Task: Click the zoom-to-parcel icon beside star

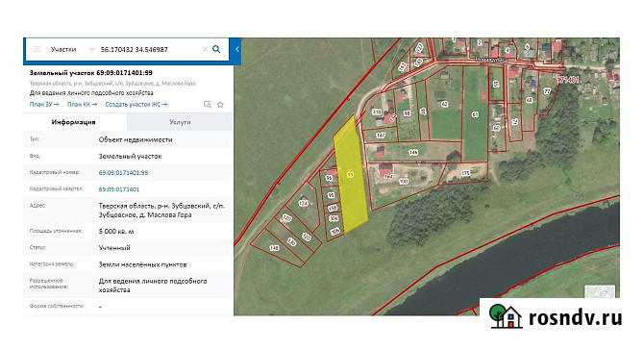Action: click(x=208, y=105)
